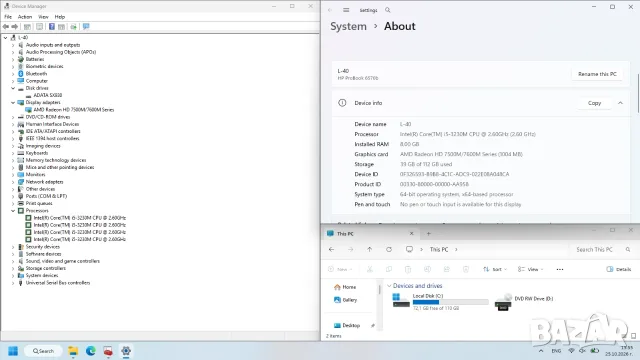Click the Search This PC field
This screenshot has height=360, width=640.
[602, 249]
